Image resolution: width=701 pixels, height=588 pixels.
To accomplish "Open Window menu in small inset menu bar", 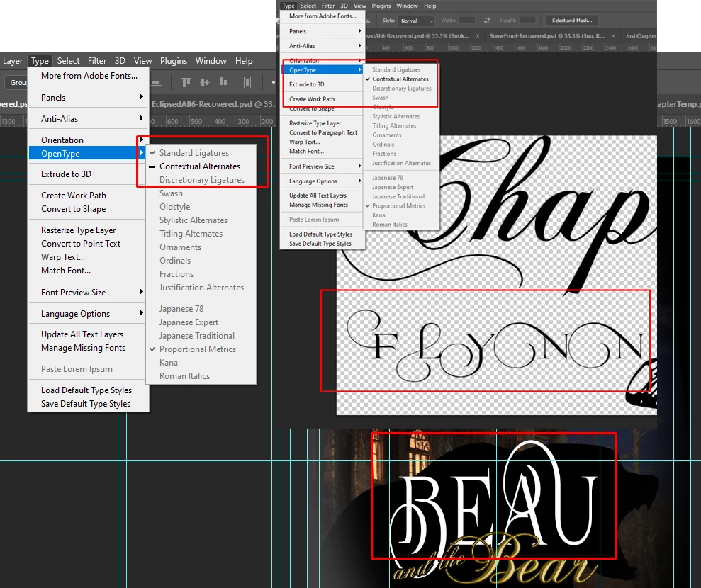I will [407, 6].
